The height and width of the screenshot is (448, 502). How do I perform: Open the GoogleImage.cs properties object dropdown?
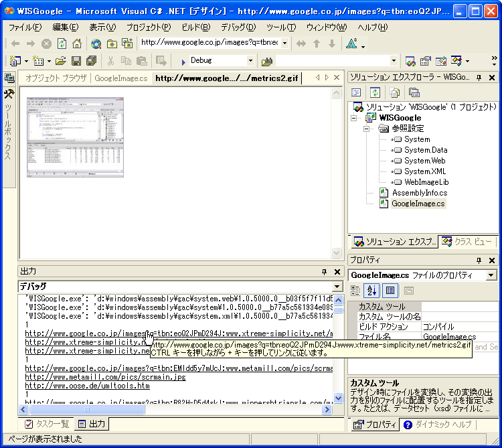coord(491,275)
